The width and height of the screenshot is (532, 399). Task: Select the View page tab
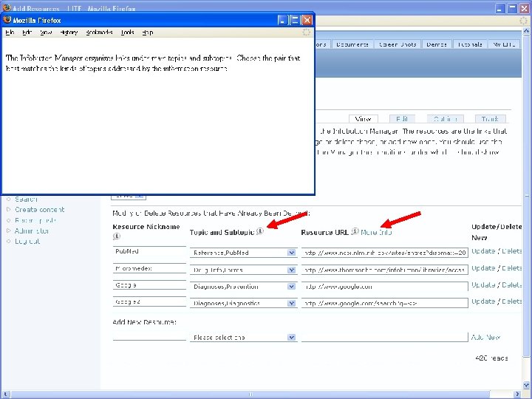coord(363,119)
